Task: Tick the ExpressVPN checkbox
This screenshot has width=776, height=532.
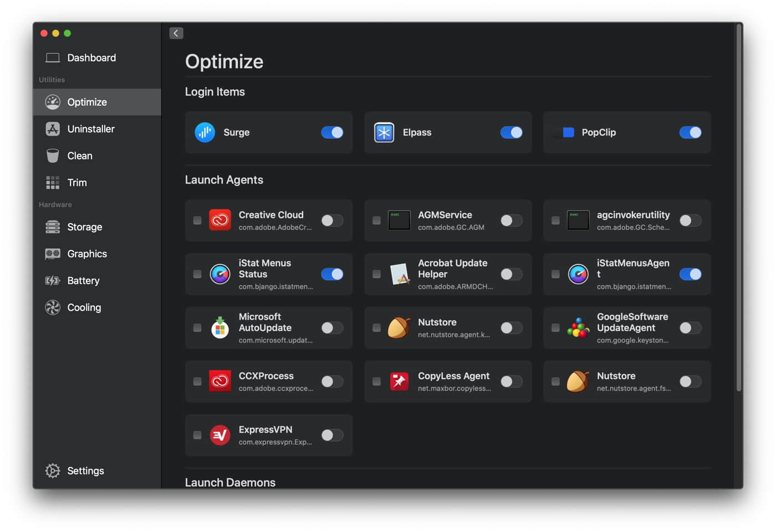Action: [x=197, y=435]
